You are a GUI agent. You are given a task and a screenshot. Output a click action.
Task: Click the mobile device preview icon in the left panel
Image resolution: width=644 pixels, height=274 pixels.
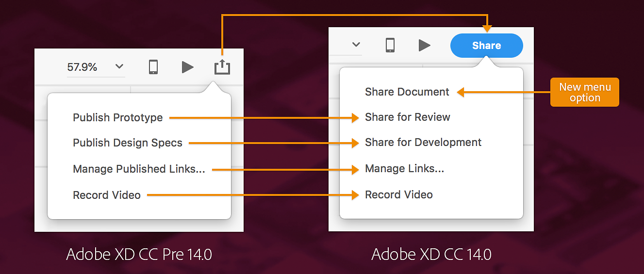click(153, 67)
